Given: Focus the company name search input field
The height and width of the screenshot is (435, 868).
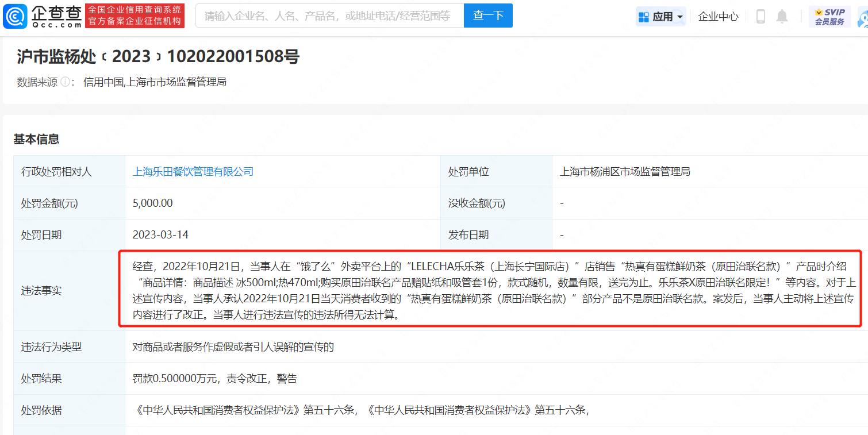Looking at the screenshot, I should click(x=329, y=16).
